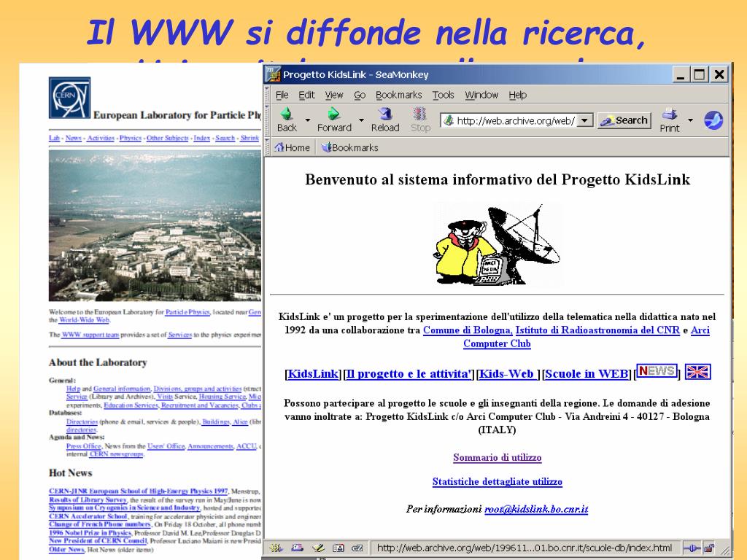Collapse the menu bar grippy handle

click(267, 95)
